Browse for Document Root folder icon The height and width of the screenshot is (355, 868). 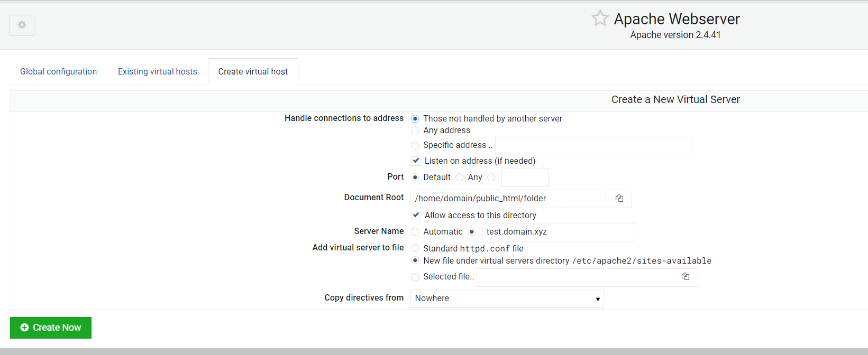click(x=619, y=199)
